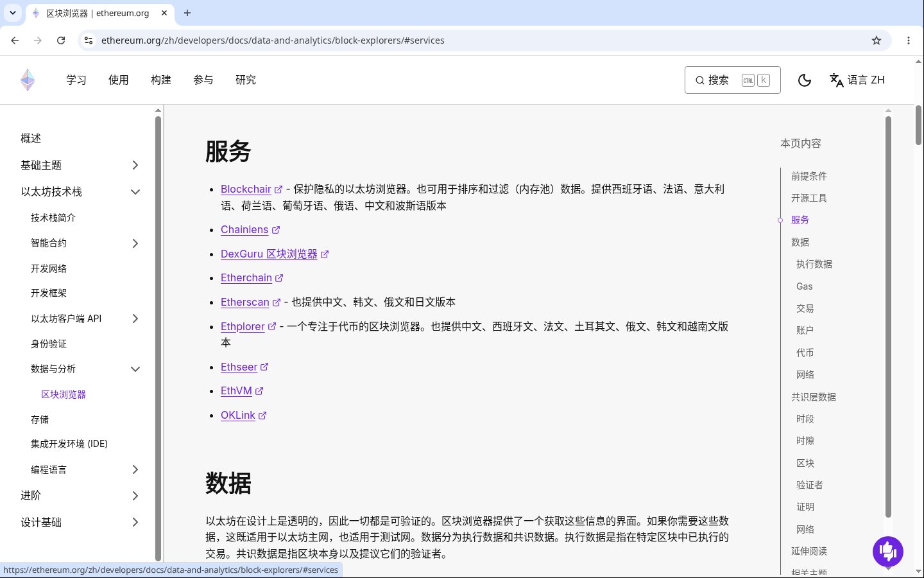Click the Ethereum logo home icon

pyautogui.click(x=28, y=80)
